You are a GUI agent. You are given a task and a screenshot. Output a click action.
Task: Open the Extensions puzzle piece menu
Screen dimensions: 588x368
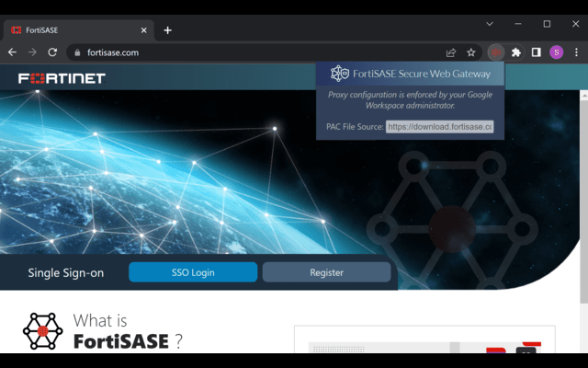coord(516,52)
